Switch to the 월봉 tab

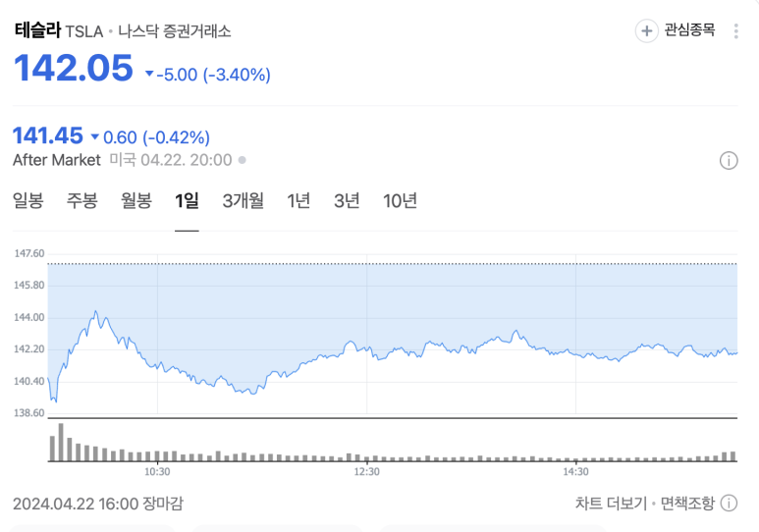136,201
